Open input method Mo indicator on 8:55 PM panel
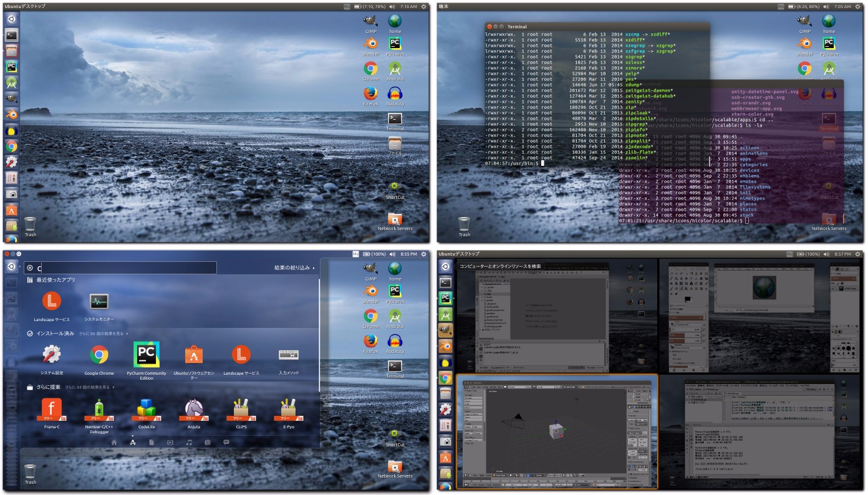Image resolution: width=868 pixels, height=495 pixels. [x=355, y=254]
